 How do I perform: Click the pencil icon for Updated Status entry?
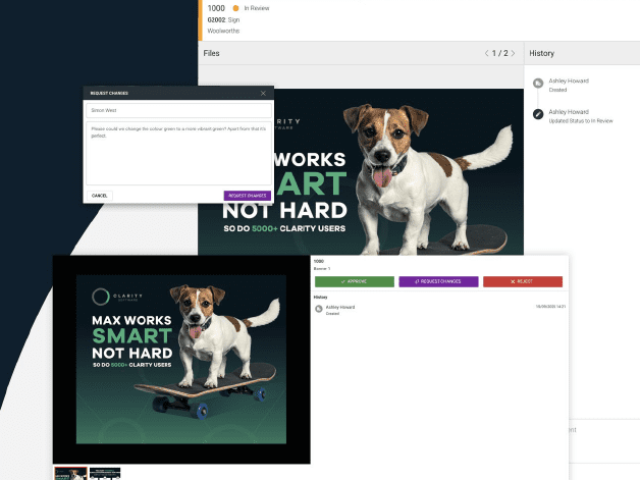538,114
